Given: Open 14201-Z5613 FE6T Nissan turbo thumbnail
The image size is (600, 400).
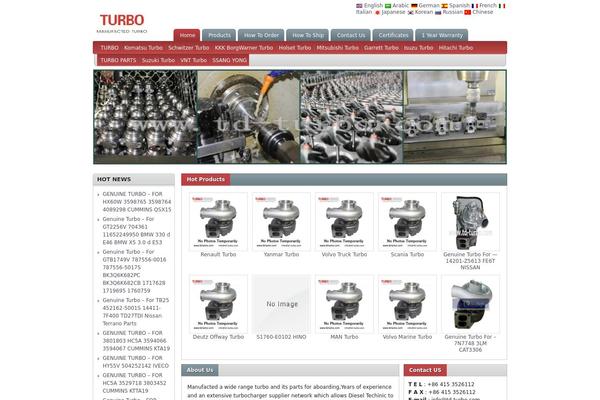Looking at the screenshot, I should (470, 222).
